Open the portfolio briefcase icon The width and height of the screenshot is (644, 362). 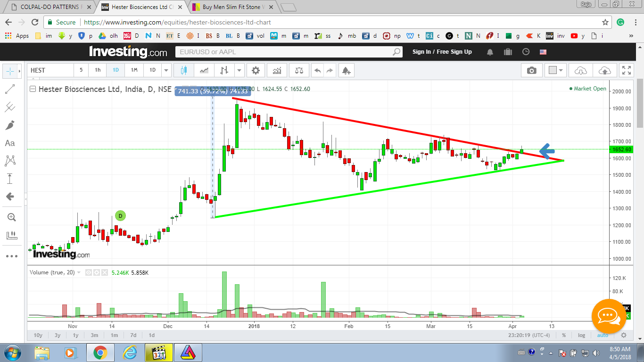point(508,52)
